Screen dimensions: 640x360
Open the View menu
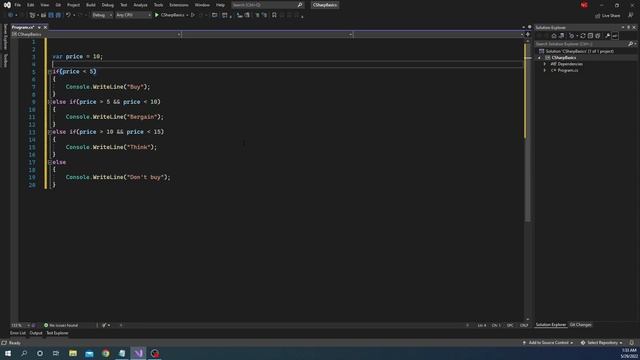44,5
